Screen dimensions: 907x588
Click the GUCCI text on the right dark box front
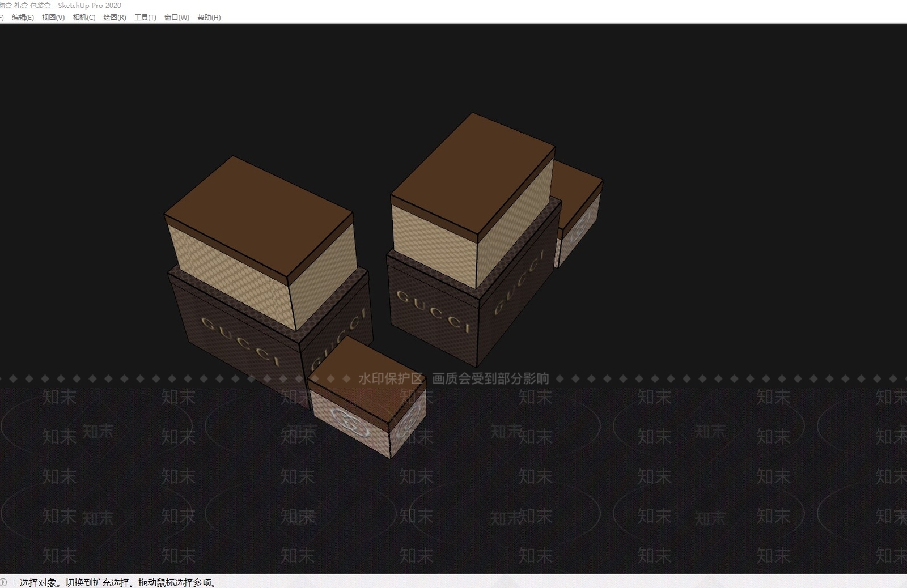point(434,312)
